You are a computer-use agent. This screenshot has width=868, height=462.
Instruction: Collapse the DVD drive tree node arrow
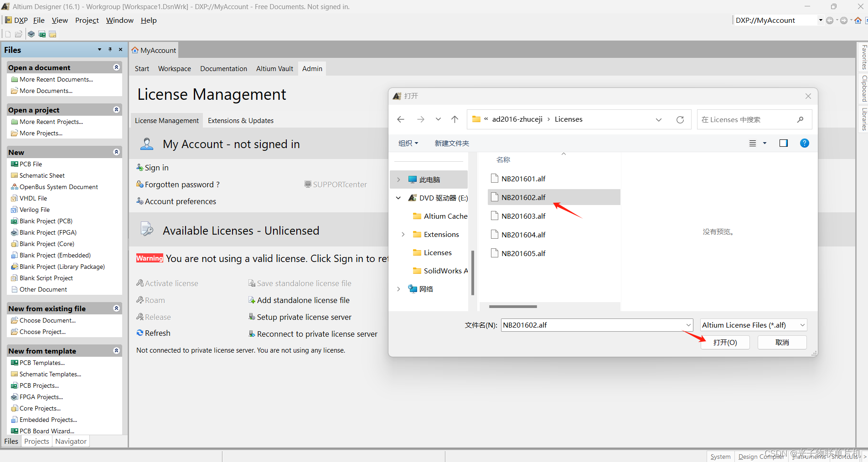tap(398, 198)
